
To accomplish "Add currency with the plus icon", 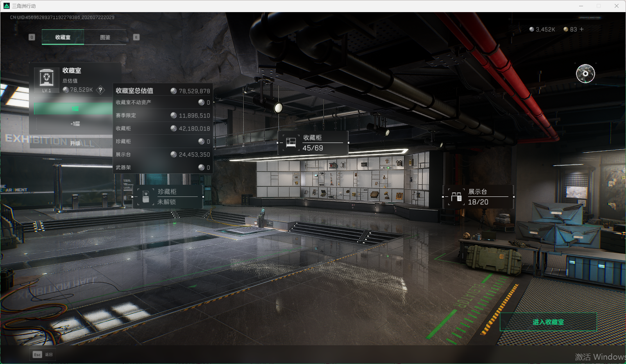I will [x=581, y=29].
